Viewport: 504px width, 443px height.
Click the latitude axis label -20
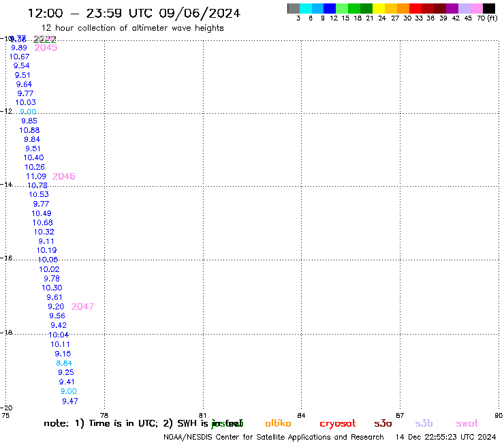(x=6, y=408)
